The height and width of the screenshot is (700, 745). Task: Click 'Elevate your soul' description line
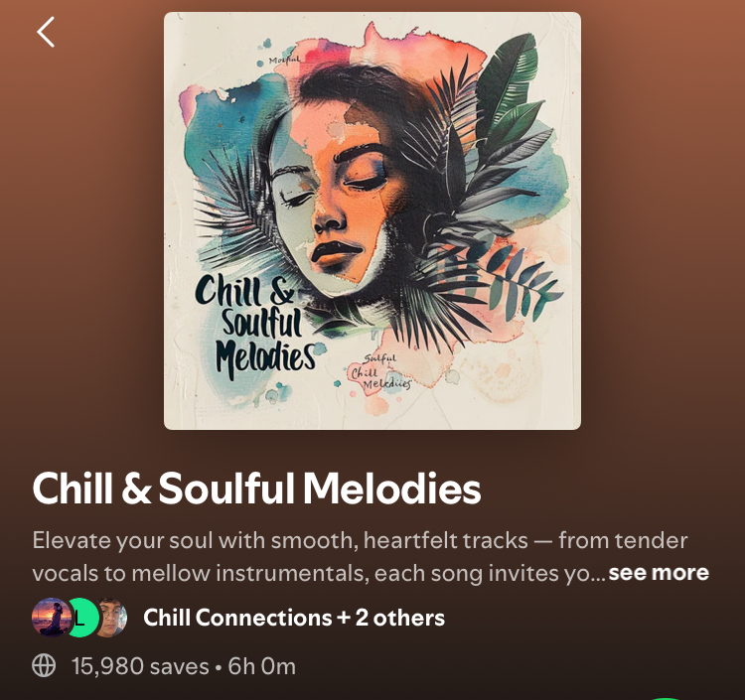point(360,540)
